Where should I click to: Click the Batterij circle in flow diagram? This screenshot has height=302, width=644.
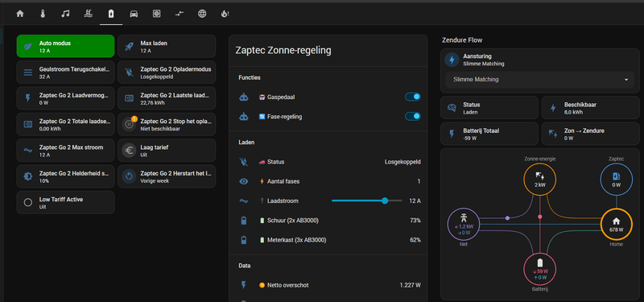(540, 270)
